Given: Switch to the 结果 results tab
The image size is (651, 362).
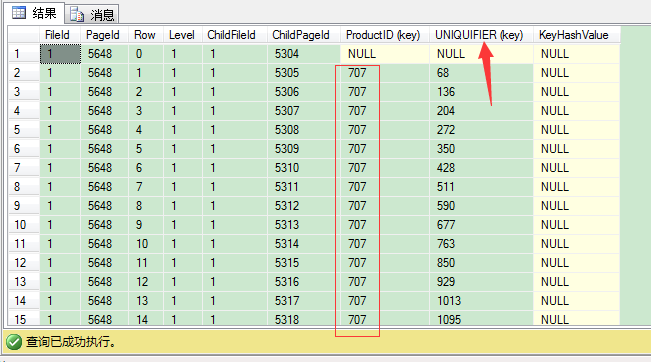Looking at the screenshot, I should (x=34, y=13).
